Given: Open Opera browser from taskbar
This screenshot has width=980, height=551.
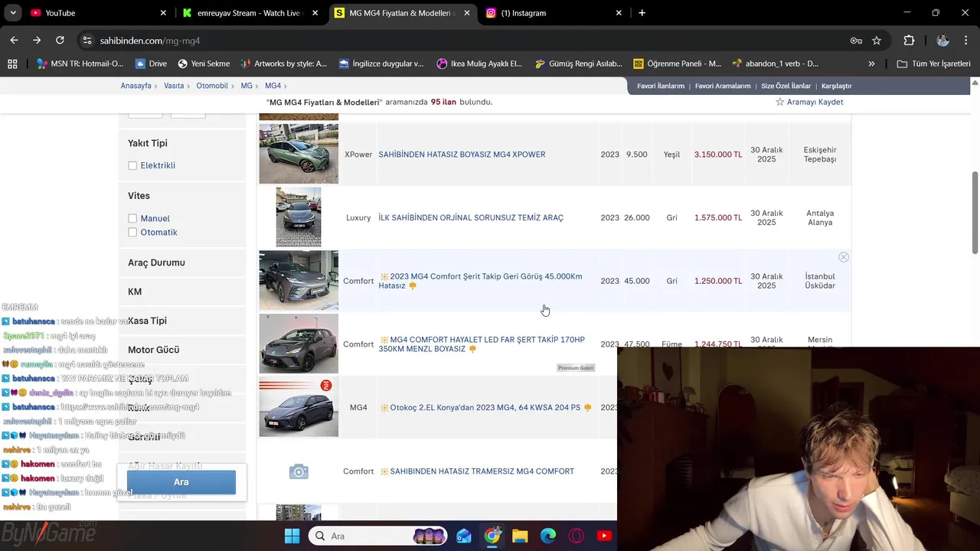Looking at the screenshot, I should point(576,536).
